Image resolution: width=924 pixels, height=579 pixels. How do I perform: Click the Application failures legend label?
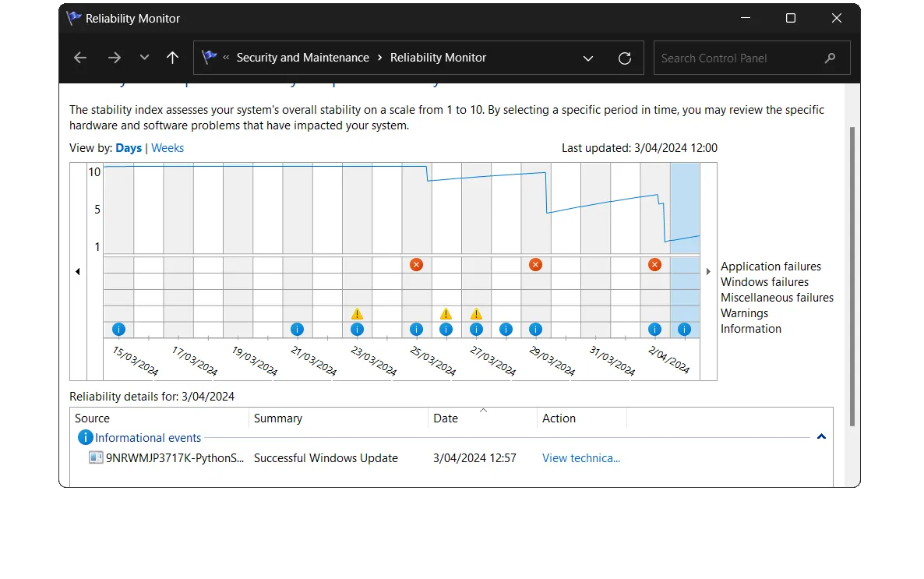coord(771,267)
